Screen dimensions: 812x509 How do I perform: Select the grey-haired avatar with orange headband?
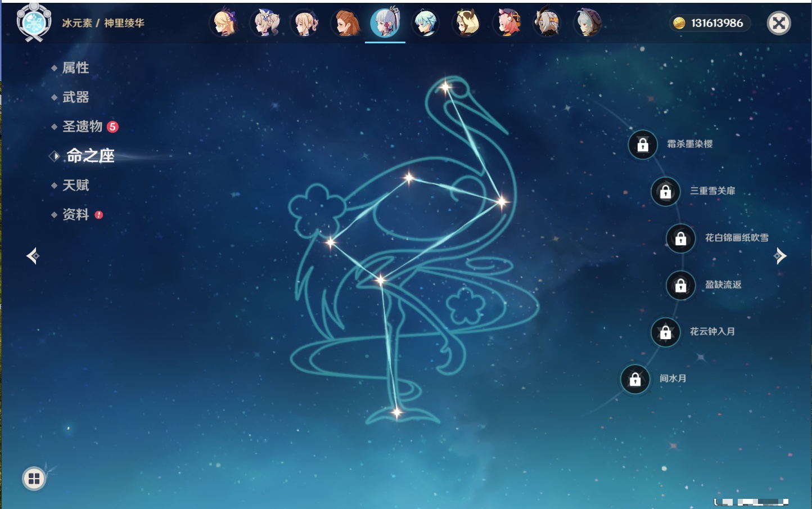point(547,23)
